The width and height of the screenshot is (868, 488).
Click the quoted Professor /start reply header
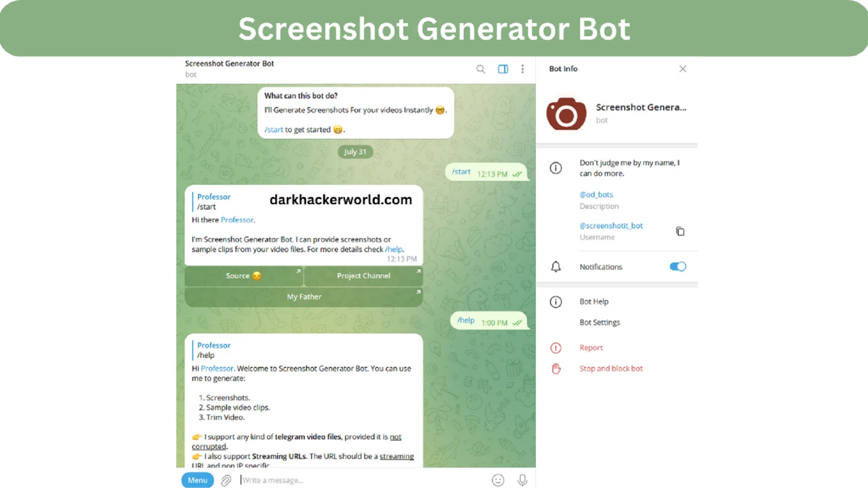tap(213, 202)
